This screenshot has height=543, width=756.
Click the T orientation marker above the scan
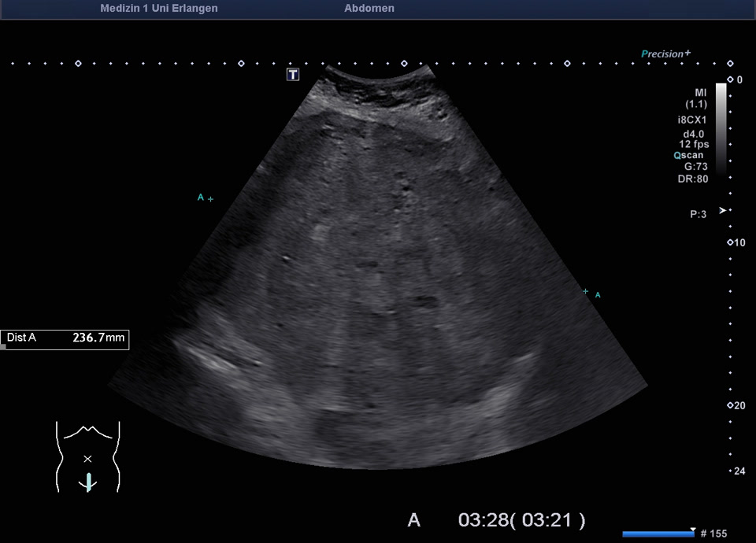(293, 74)
